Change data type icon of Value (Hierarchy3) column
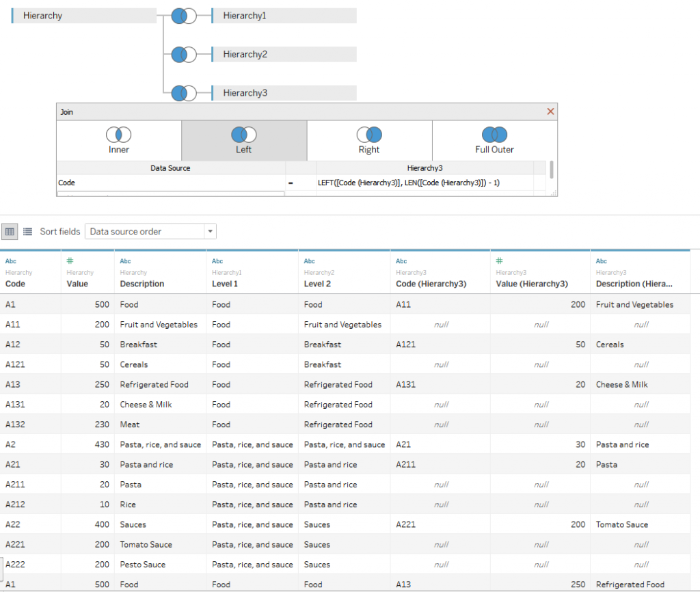 pos(500,260)
